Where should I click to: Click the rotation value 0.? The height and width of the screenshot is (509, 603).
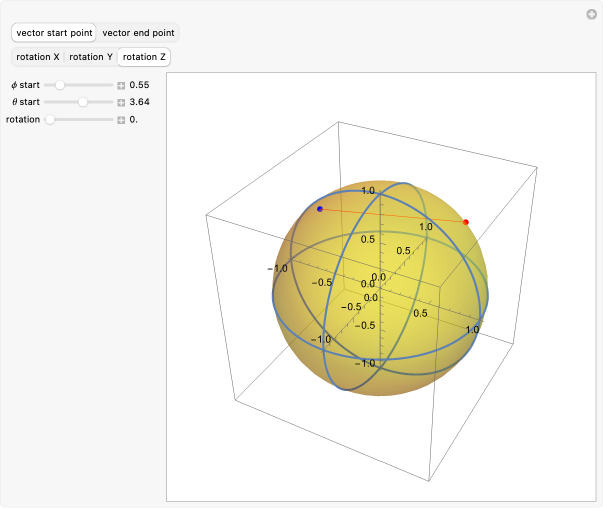(134, 120)
